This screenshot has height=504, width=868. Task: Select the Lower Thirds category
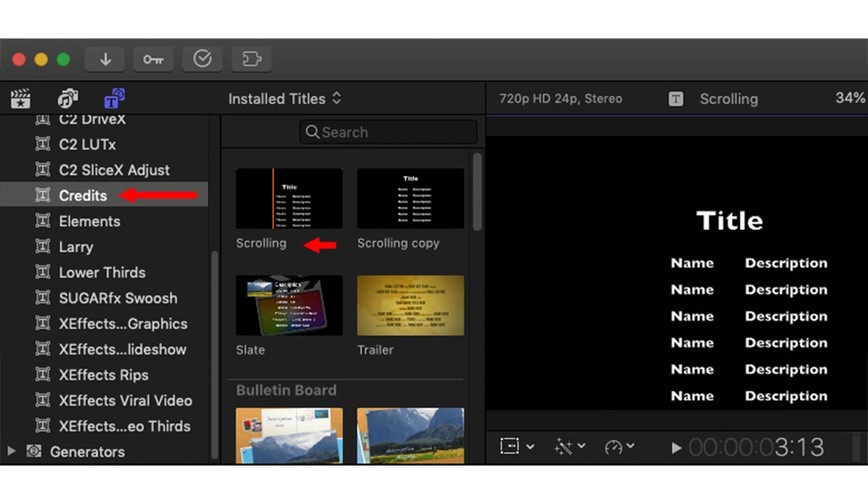tap(102, 272)
